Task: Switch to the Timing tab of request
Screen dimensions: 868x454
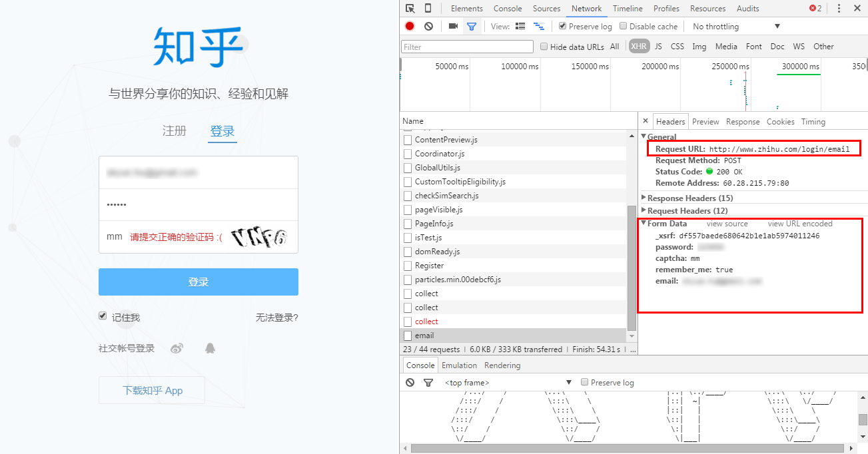Action: (813, 122)
